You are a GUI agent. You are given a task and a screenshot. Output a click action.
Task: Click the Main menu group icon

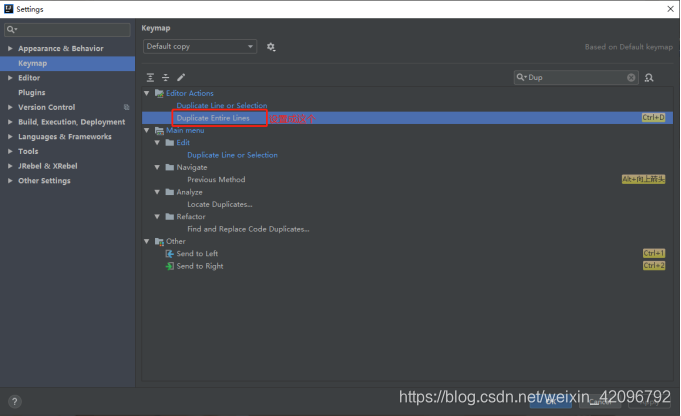(159, 130)
